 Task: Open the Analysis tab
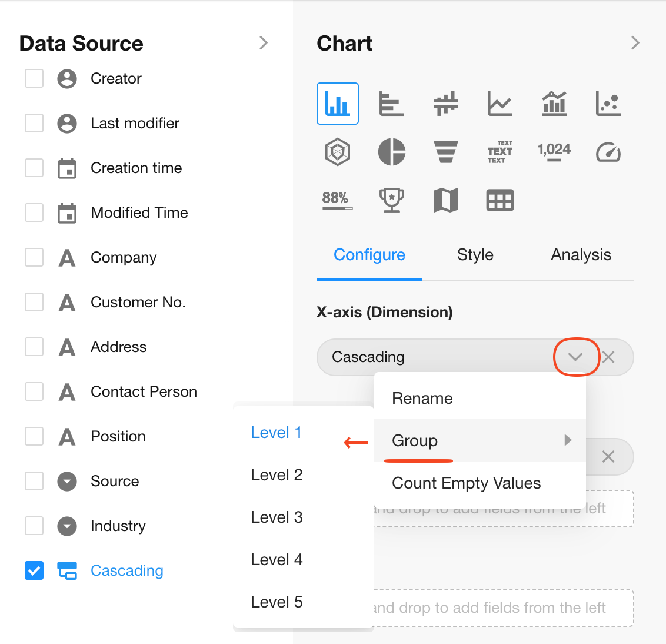(x=581, y=255)
